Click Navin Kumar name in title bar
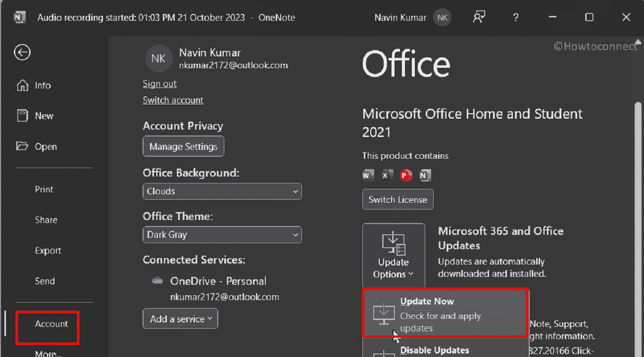The image size is (644, 357). pyautogui.click(x=400, y=17)
